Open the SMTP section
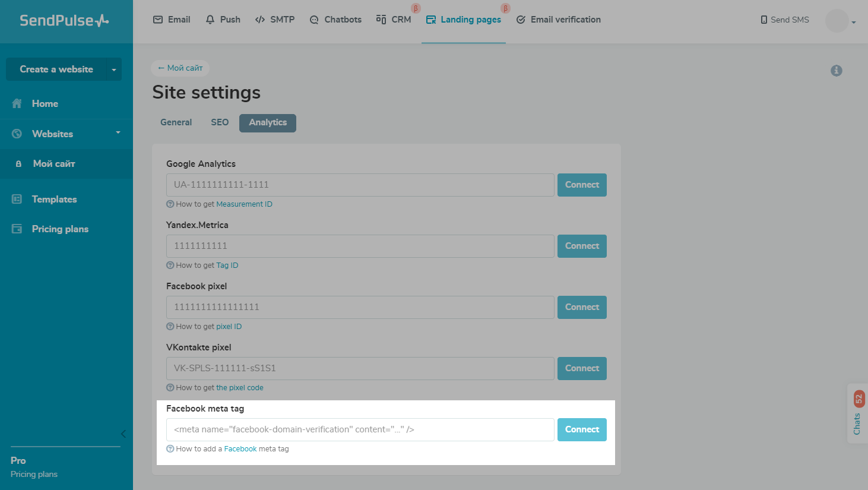 [274, 20]
